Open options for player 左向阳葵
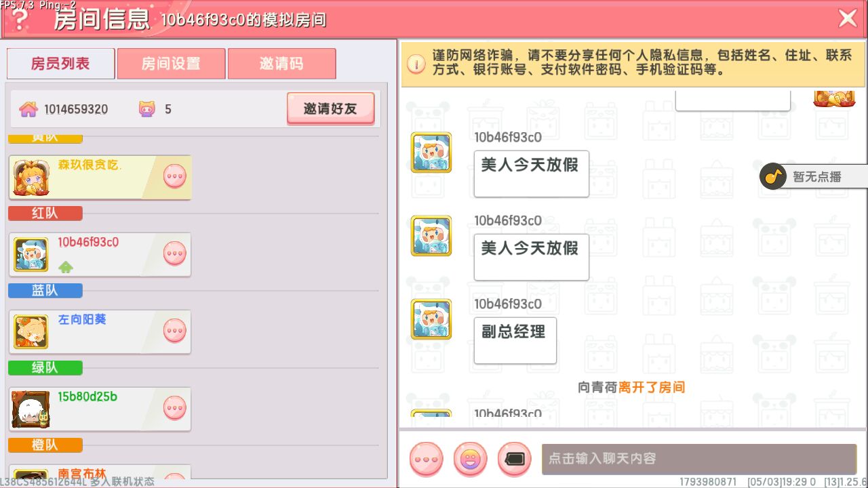This screenshot has height=488, width=868. tap(175, 331)
